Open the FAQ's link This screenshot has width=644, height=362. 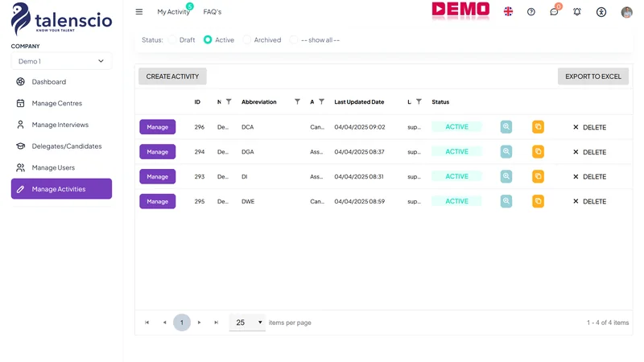pyautogui.click(x=213, y=12)
